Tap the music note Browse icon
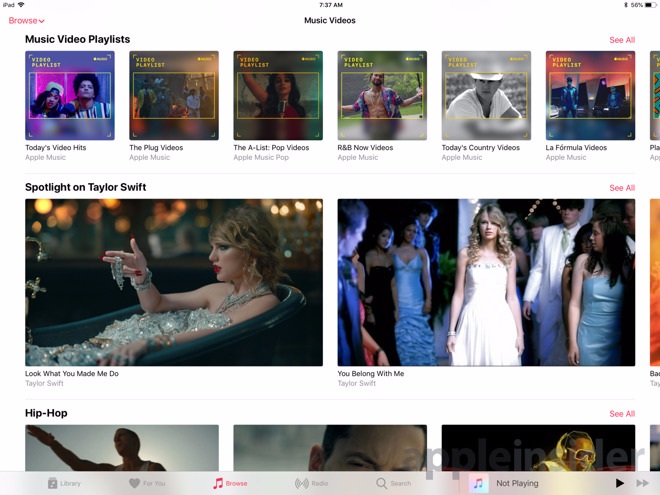Image resolution: width=660 pixels, height=495 pixels. click(218, 483)
